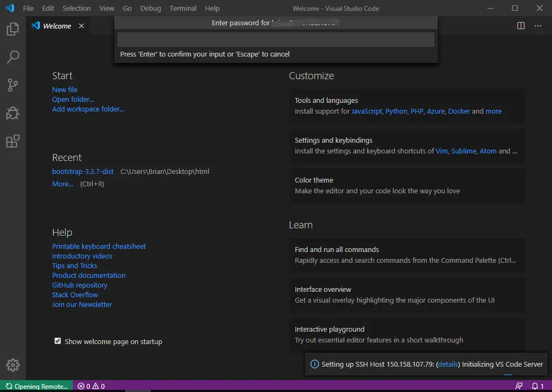This screenshot has width=552, height=392.
Task: Open Introductory videos link
Action: (82, 256)
